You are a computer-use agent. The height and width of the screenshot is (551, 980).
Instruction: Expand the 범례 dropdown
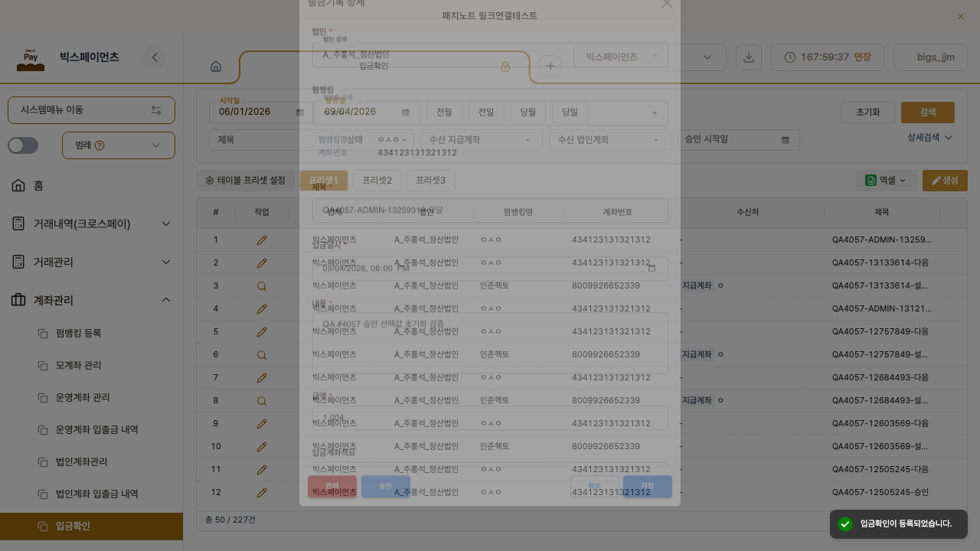pos(119,145)
